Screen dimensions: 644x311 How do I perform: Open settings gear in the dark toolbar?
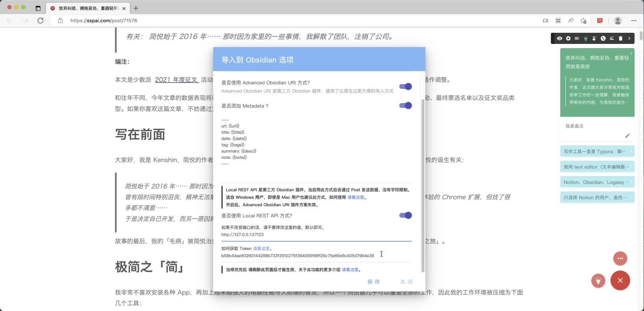click(568, 38)
